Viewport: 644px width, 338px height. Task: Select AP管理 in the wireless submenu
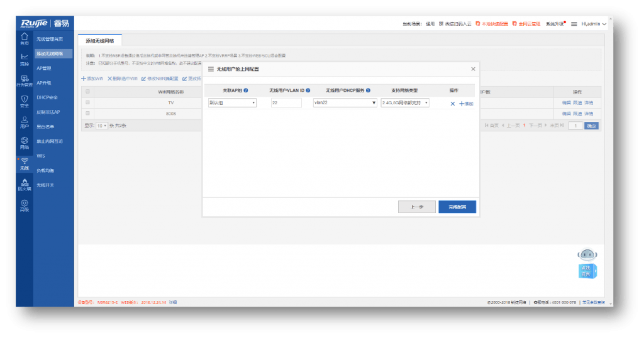click(x=44, y=68)
